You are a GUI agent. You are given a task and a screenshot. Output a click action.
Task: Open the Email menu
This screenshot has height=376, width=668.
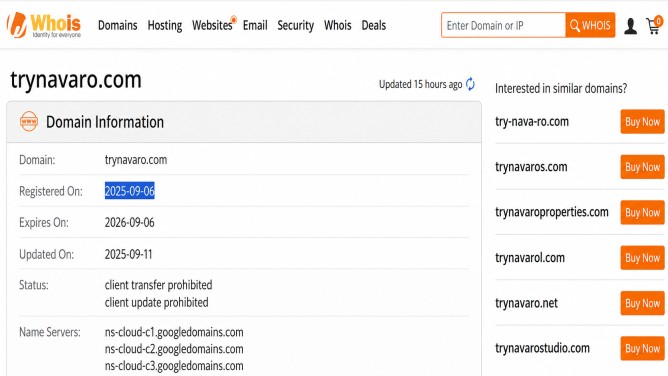click(255, 25)
